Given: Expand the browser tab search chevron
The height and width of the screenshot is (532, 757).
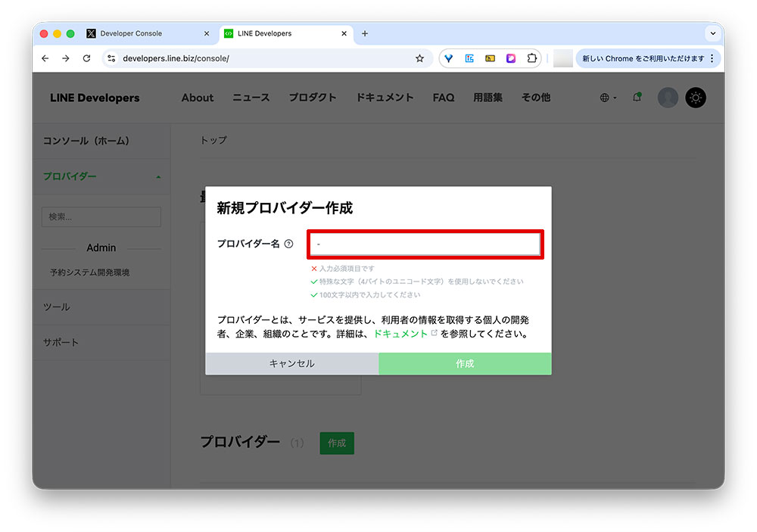Looking at the screenshot, I should click(x=712, y=33).
